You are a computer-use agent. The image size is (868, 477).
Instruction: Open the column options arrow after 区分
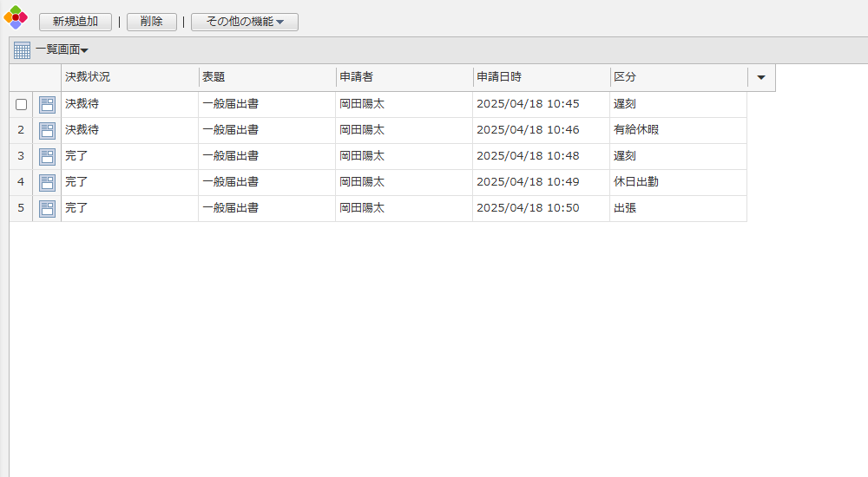[761, 77]
